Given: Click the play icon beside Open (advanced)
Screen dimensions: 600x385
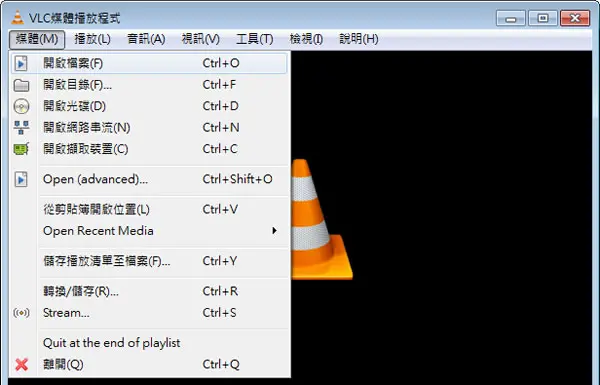Looking at the screenshot, I should 21,179.
